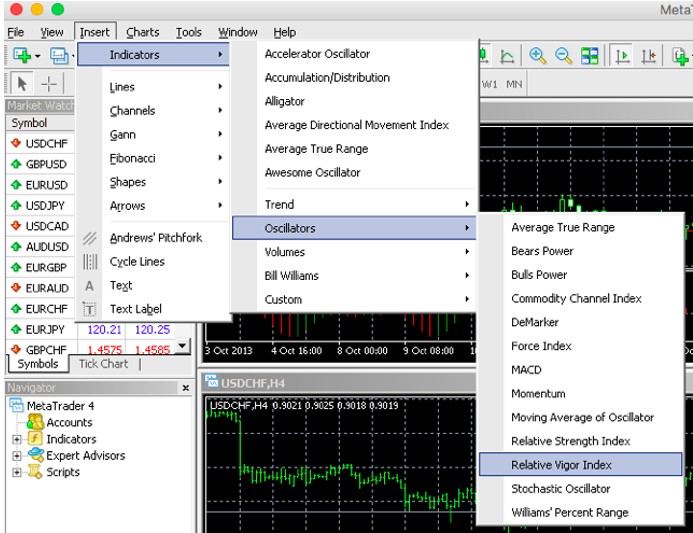Expand the Expert Advisors node in Navigator
Viewport: 693px width, 533px height.
[x=16, y=456]
